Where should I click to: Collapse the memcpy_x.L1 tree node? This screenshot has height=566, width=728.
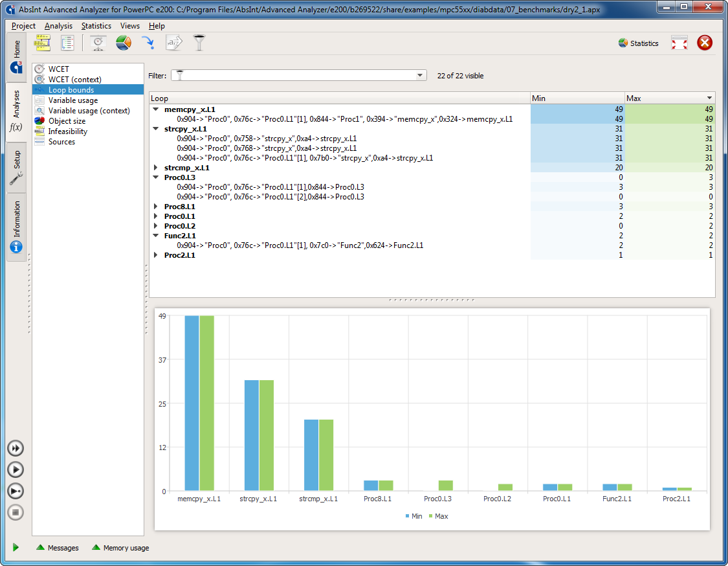pyautogui.click(x=156, y=109)
